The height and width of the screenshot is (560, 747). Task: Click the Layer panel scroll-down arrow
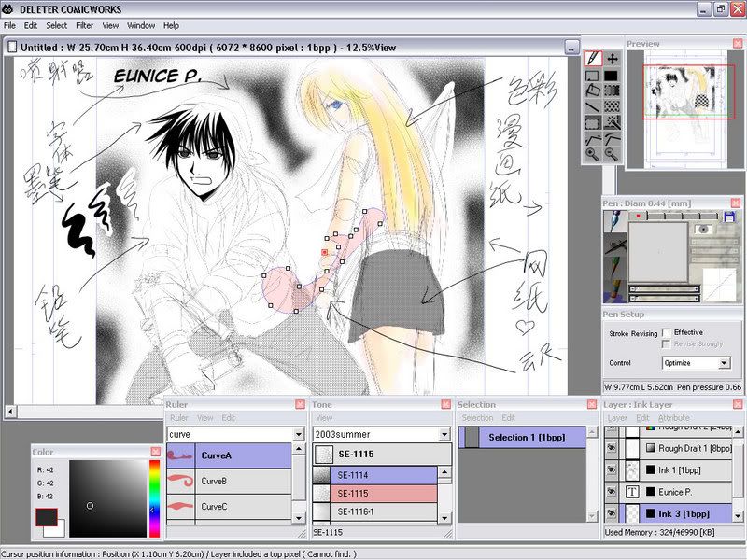pyautogui.click(x=738, y=515)
